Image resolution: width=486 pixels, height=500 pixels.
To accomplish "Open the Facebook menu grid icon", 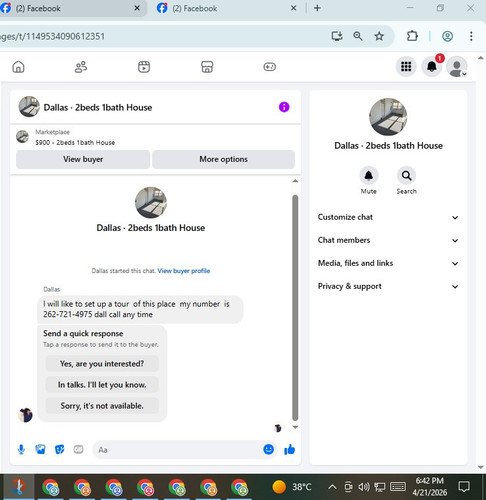I will point(406,66).
